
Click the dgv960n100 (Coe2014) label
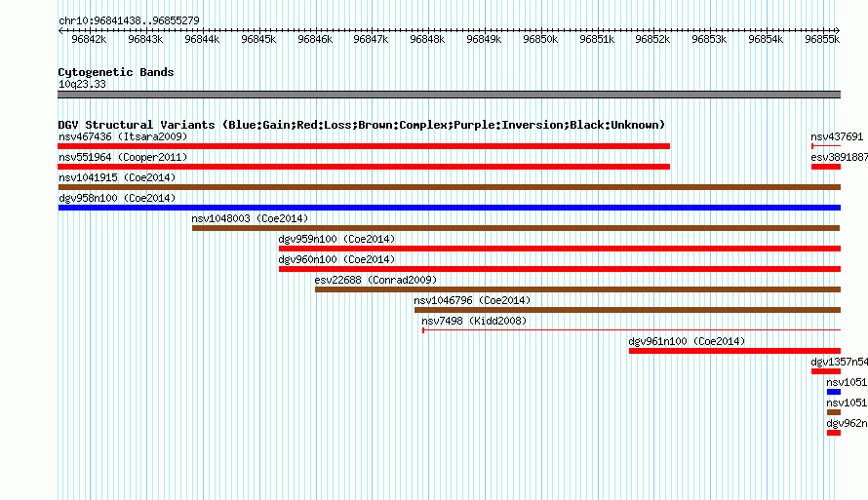pos(336,259)
